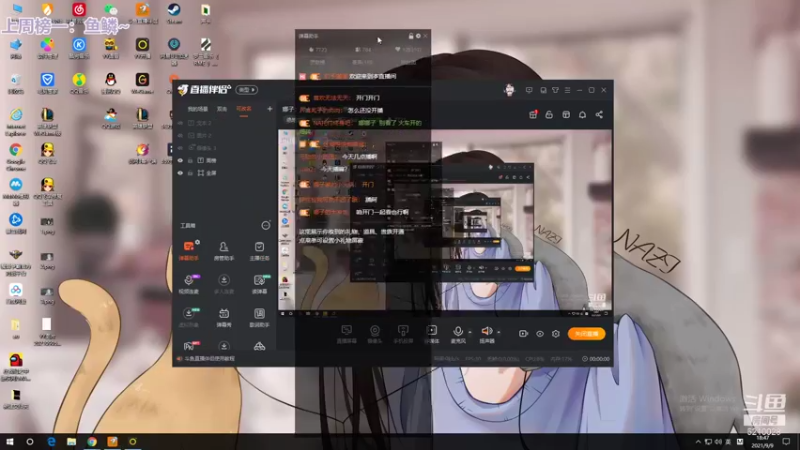
Task: Select the orange highlighted scene tab
Action: click(x=243, y=109)
